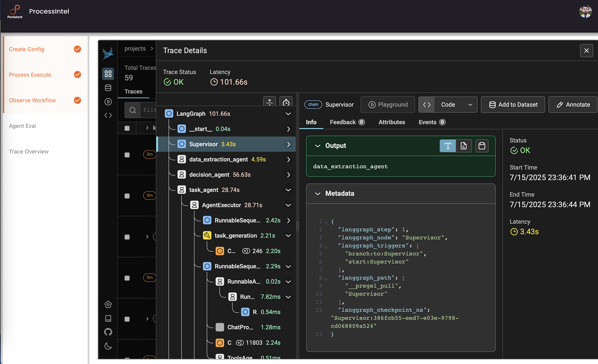598x364 pixels.
Task: Click the collapse-all tree icon above span tree
Action: pos(269,102)
